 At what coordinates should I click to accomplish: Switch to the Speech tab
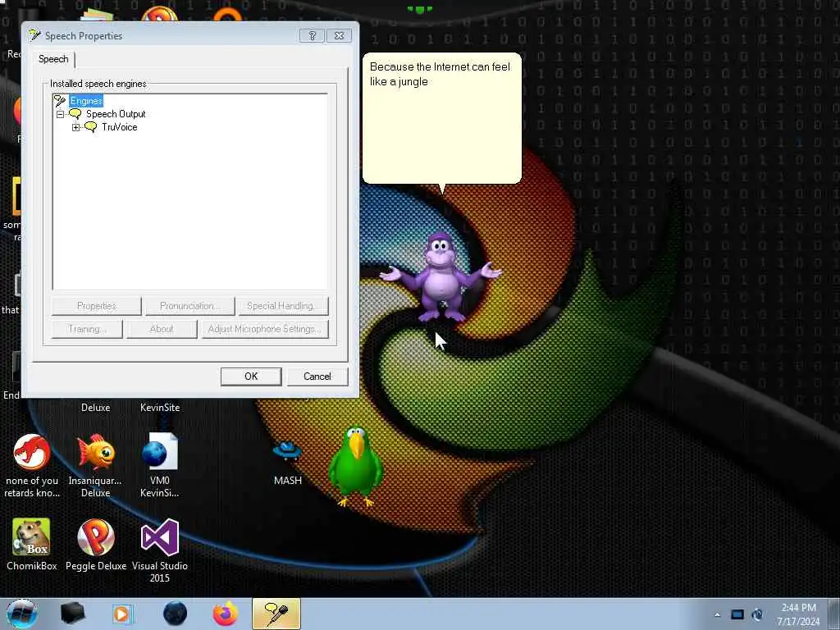[x=53, y=59]
